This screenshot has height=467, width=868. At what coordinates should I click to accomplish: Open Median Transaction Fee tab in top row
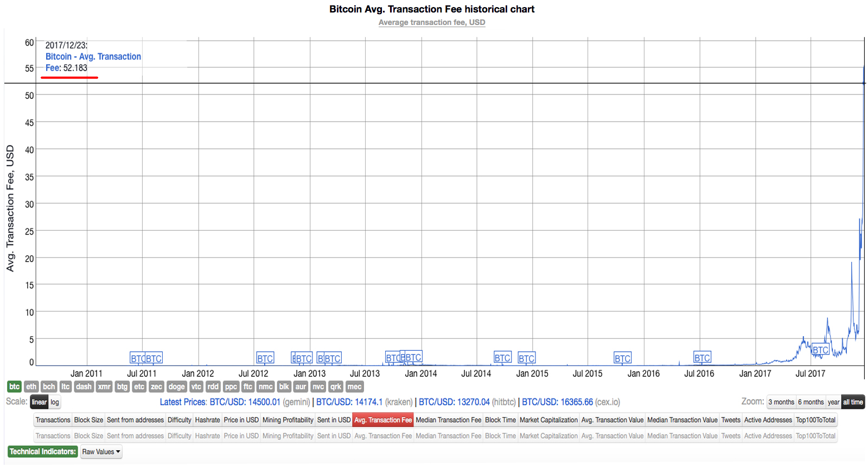[448, 420]
